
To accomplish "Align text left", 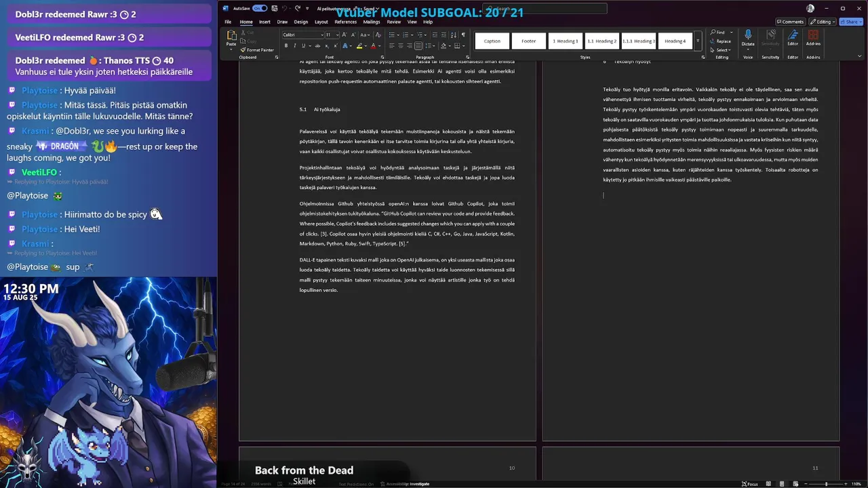I will point(391,45).
